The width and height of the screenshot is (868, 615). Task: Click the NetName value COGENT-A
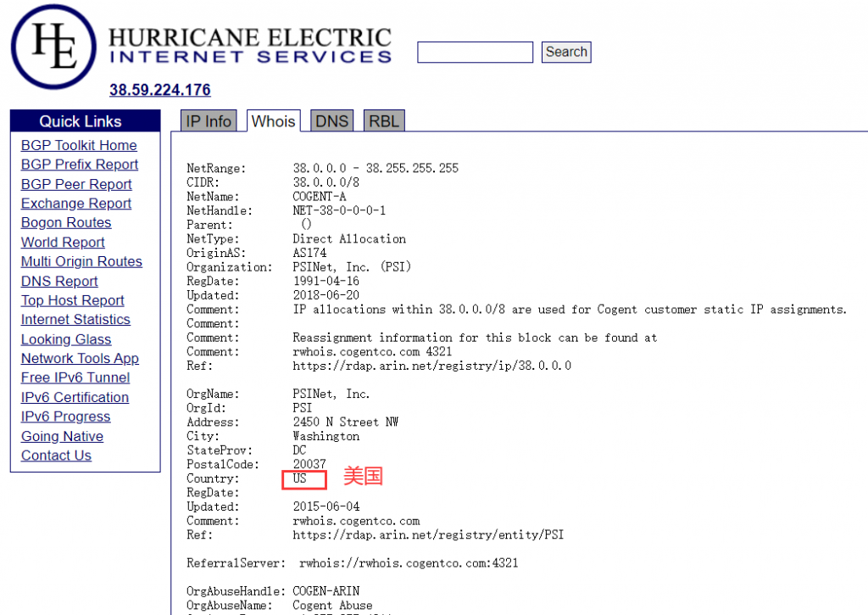[x=319, y=196]
